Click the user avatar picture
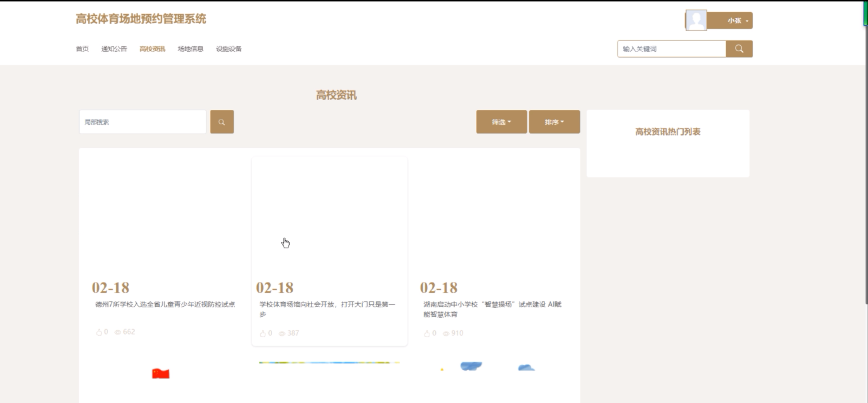Image resolution: width=868 pixels, height=403 pixels. pyautogui.click(x=696, y=21)
